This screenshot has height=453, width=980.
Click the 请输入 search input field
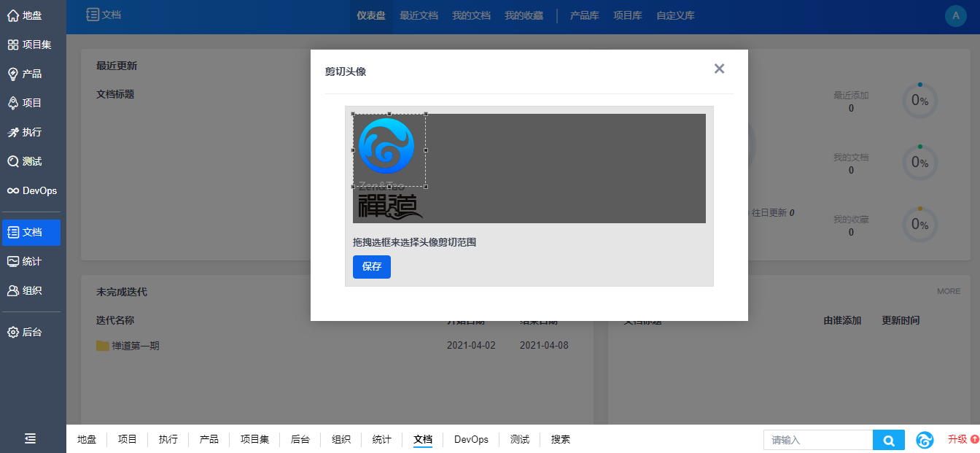point(817,440)
